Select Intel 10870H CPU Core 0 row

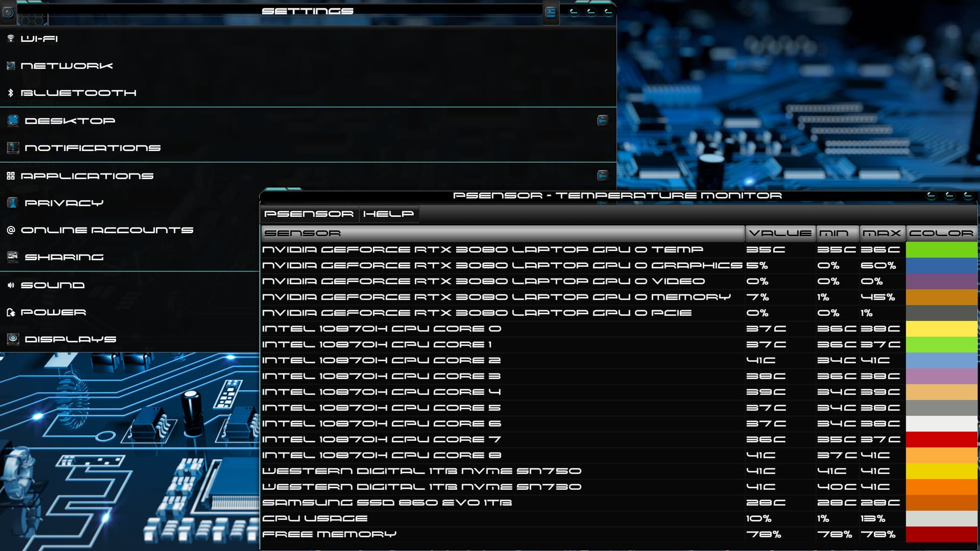point(619,329)
